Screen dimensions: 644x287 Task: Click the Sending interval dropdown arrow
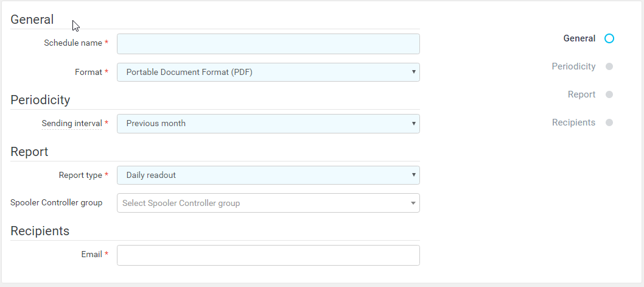[x=414, y=124]
